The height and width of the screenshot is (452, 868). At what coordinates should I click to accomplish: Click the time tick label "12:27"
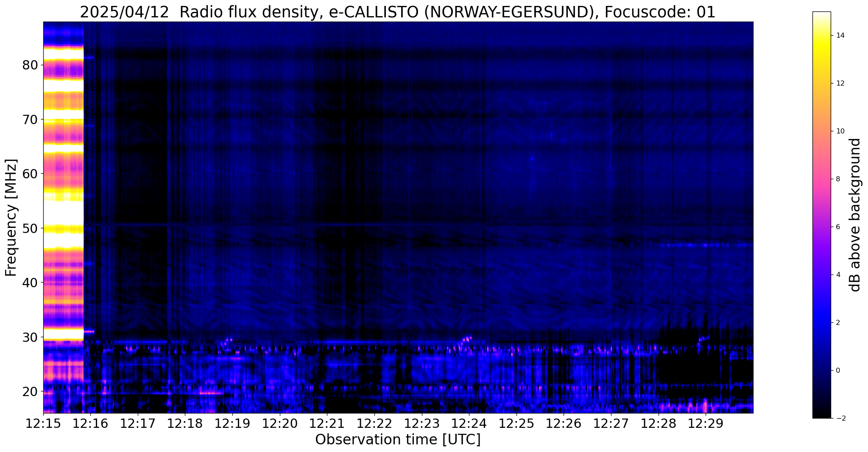[611, 424]
